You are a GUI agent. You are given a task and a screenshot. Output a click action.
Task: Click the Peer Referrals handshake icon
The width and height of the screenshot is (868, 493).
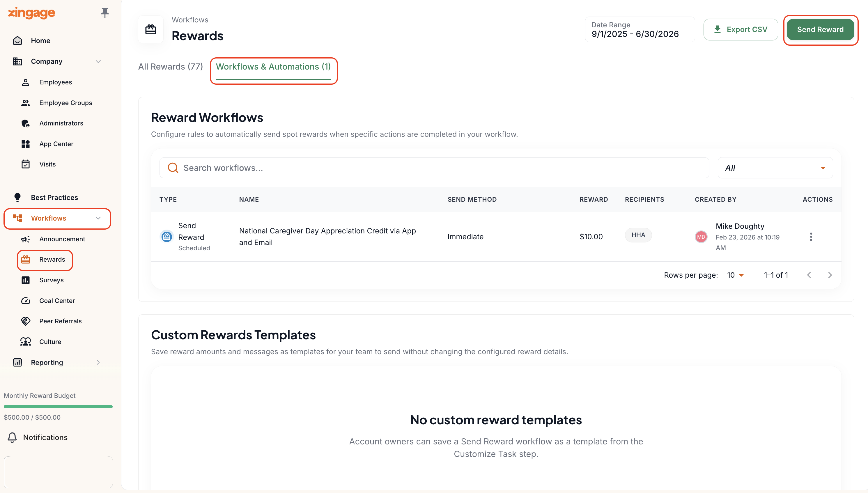26,321
